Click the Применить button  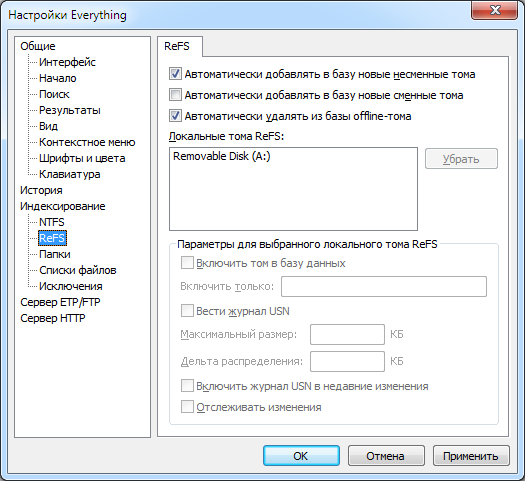pyautogui.click(x=471, y=456)
